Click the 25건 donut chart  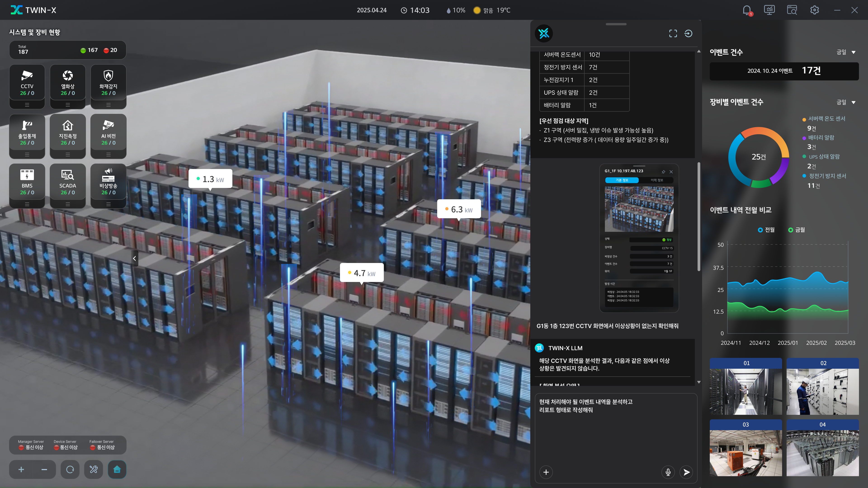pos(759,157)
